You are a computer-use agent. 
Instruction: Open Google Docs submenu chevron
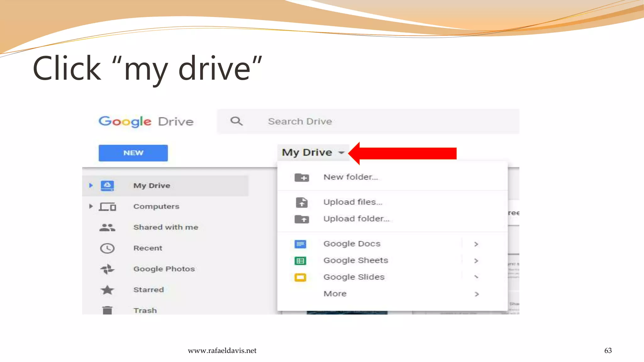[x=476, y=244]
